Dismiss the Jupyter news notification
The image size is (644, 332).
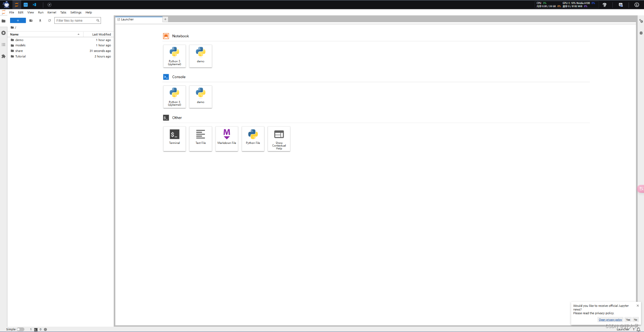638,306
